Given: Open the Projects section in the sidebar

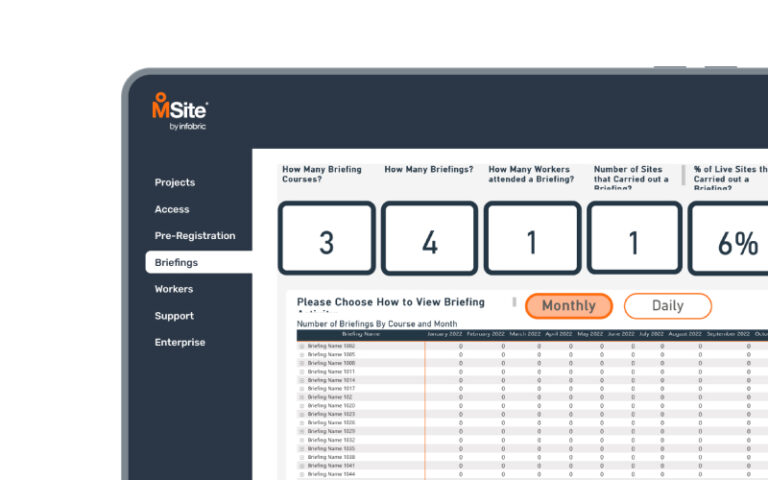Looking at the screenshot, I should [175, 182].
